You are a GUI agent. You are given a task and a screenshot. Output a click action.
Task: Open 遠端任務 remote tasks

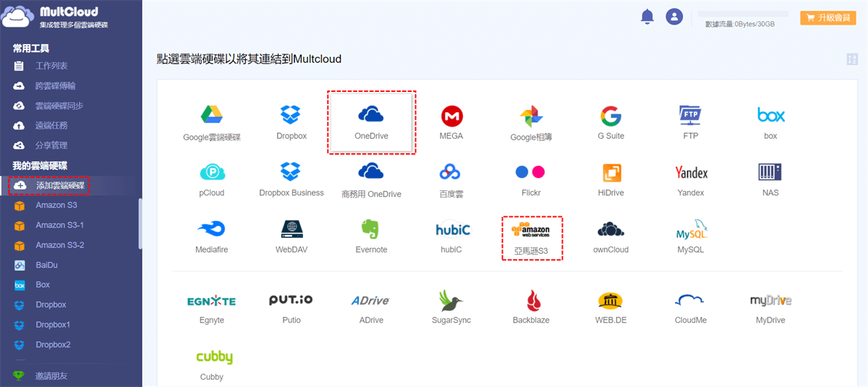[x=51, y=125]
